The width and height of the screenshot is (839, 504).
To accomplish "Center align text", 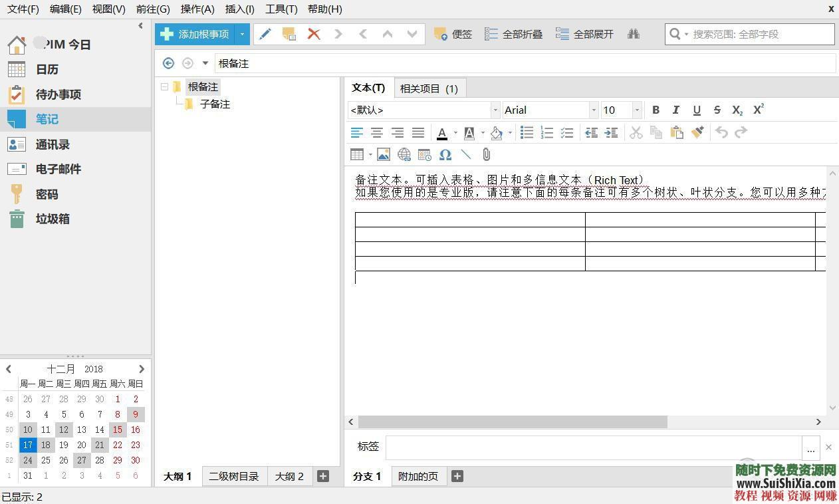I will point(377,133).
